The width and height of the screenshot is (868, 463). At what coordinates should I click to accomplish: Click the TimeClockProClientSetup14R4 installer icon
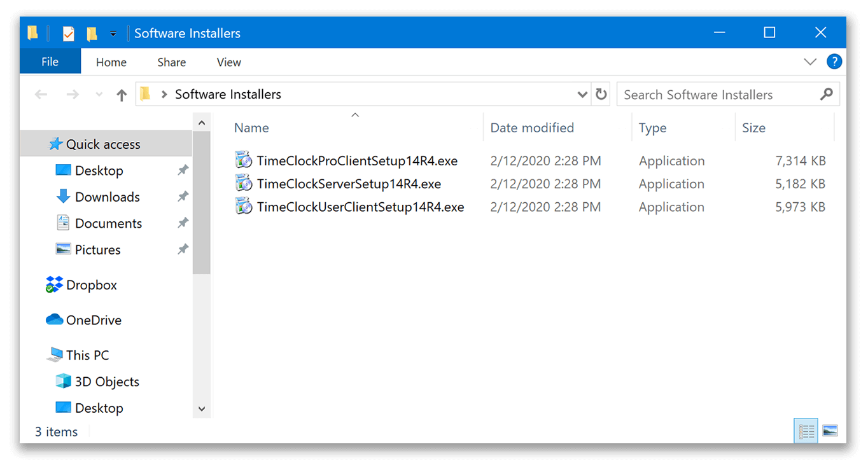coord(243,160)
